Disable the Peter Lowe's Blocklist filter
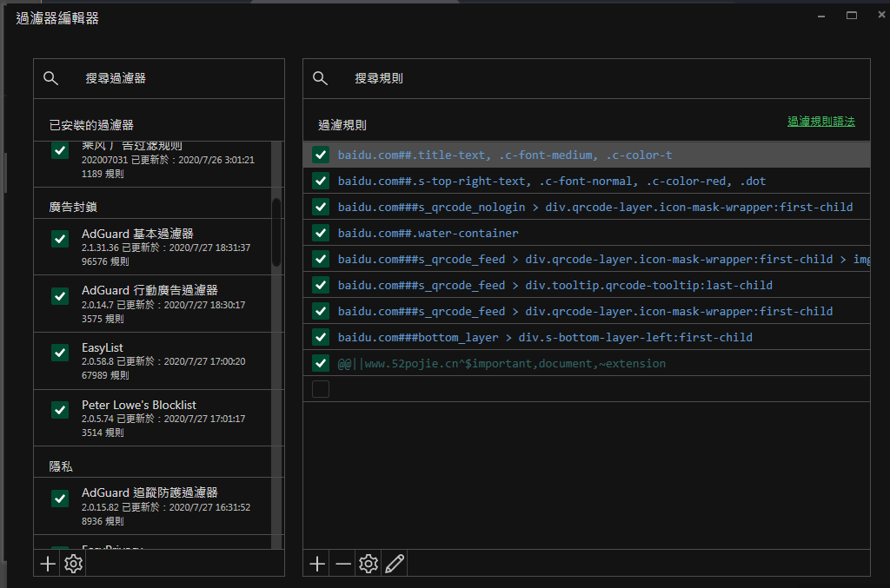This screenshot has width=890, height=588. pyautogui.click(x=59, y=409)
